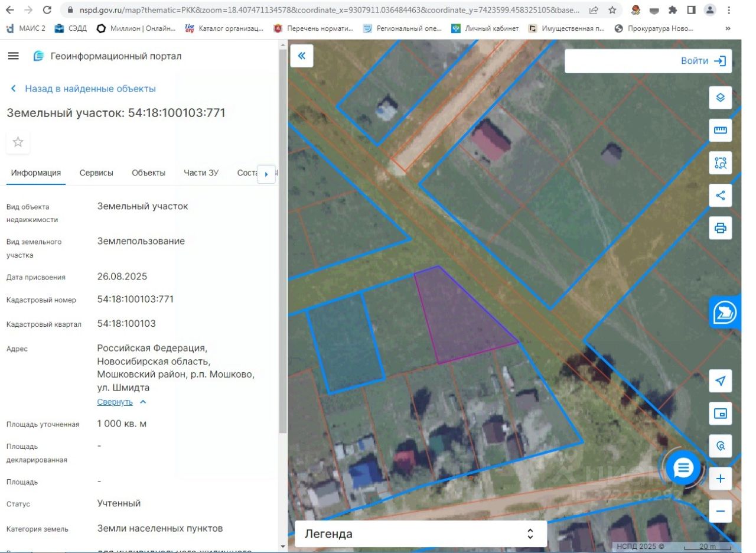Click the Землепользование value
This screenshot has width=756, height=553.
click(x=141, y=241)
